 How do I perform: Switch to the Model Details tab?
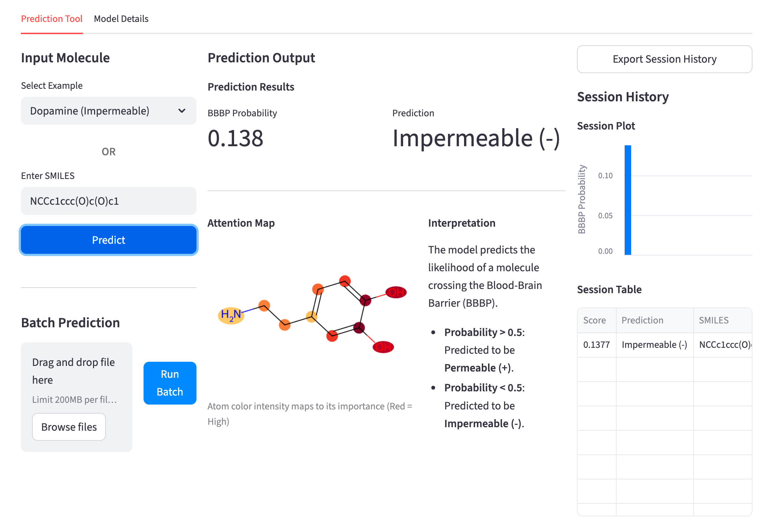pos(121,19)
